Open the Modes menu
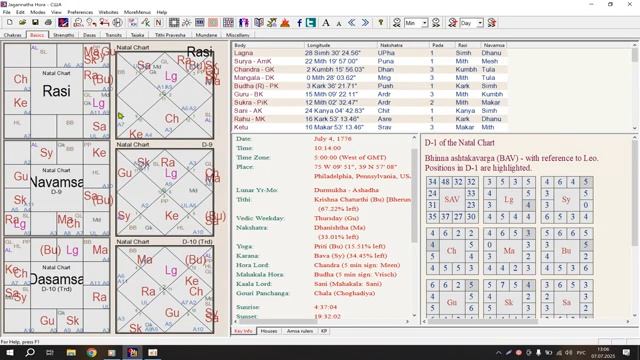The image size is (640, 360). (x=38, y=12)
